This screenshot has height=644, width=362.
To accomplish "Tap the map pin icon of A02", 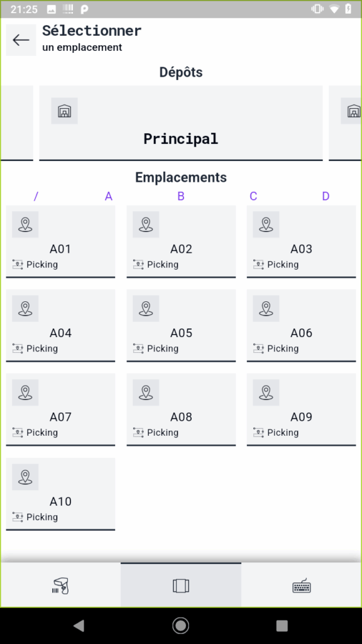I will pos(146,225).
